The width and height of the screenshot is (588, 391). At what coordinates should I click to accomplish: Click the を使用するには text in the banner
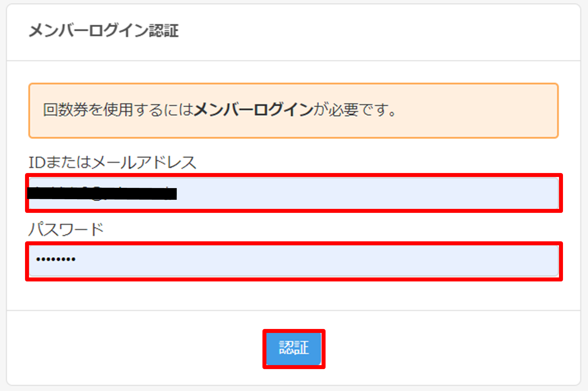140,110
